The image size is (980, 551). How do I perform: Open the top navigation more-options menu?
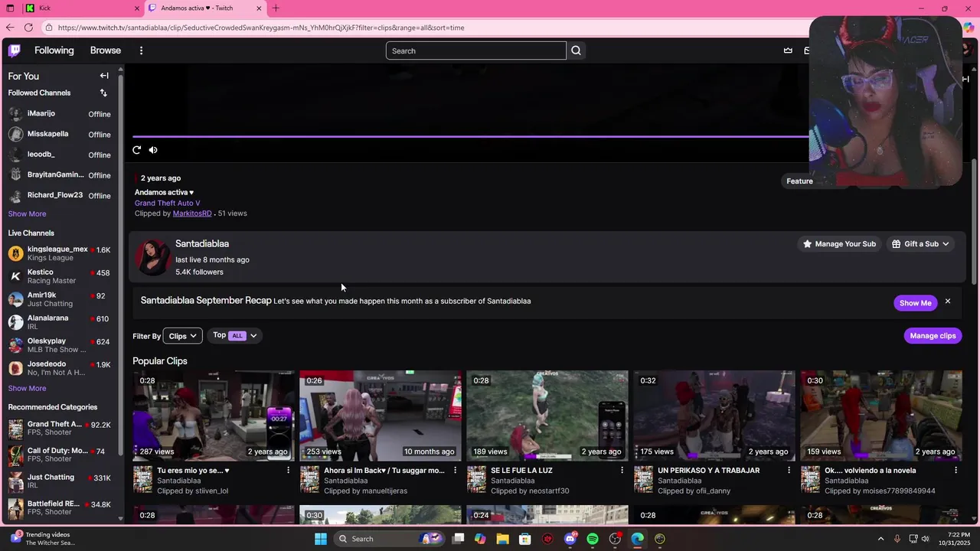click(x=141, y=51)
